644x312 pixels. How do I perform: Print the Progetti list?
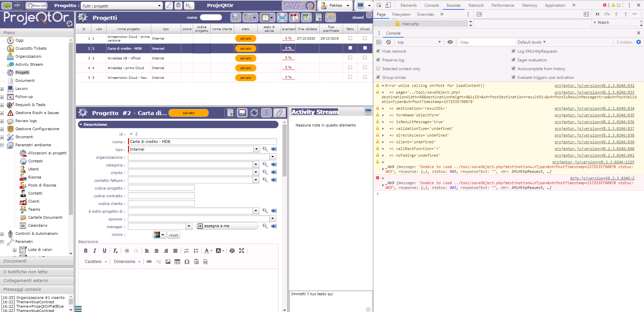pyautogui.click(x=282, y=17)
